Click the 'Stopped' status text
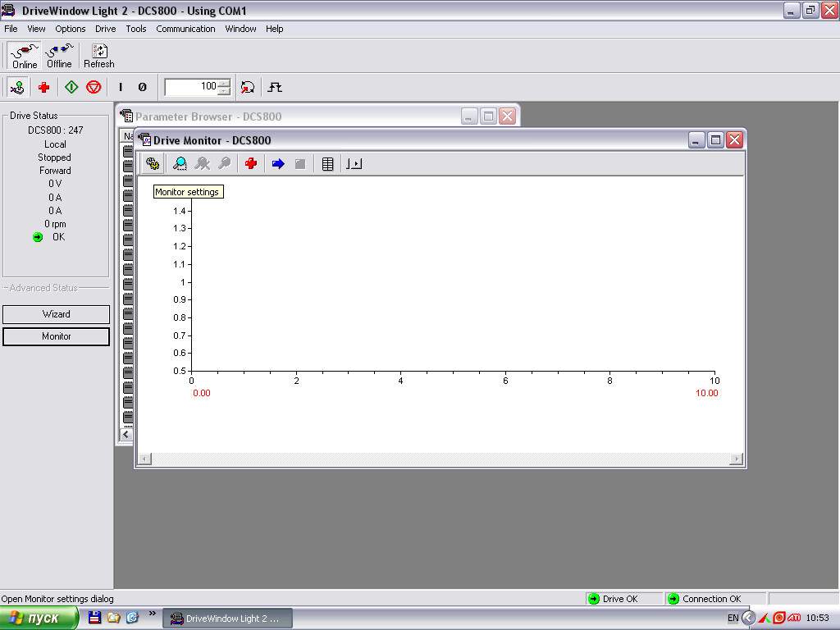This screenshot has height=630, width=840. (54, 157)
